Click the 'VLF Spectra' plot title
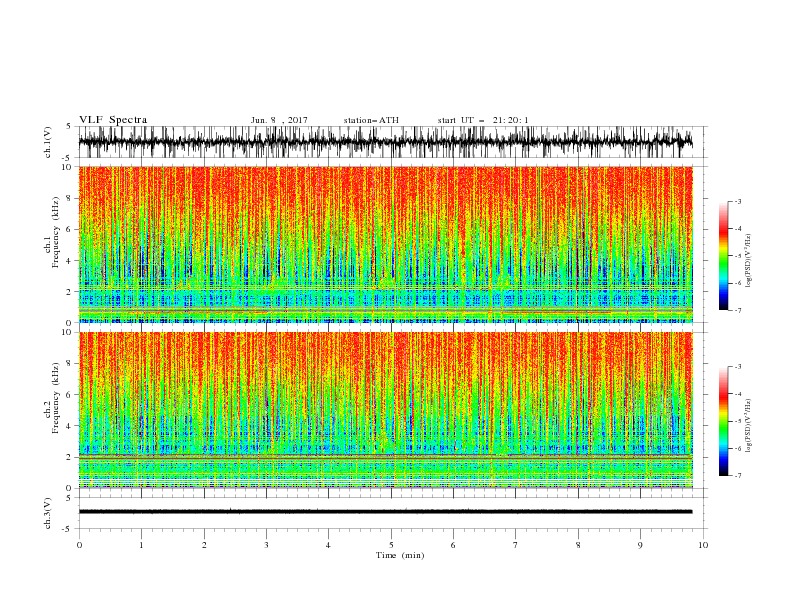The width and height of the screenshot is (792, 612). 113,120
